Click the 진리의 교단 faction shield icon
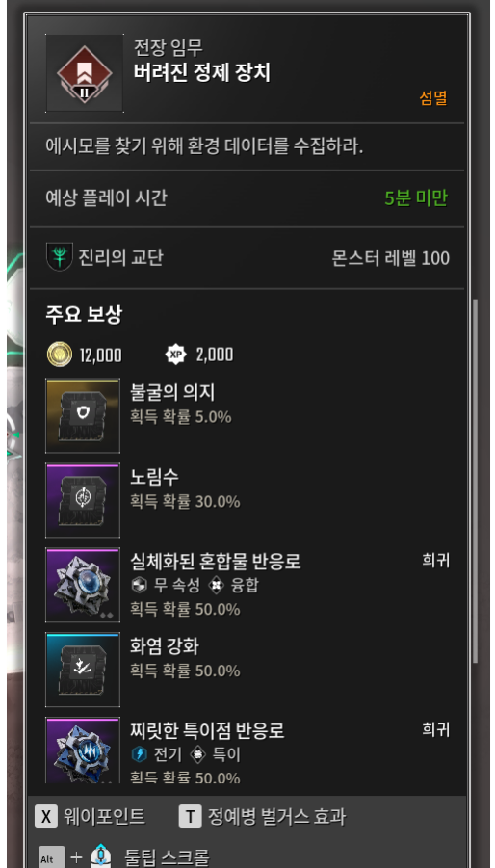The width and height of the screenshot is (495, 868). click(59, 257)
